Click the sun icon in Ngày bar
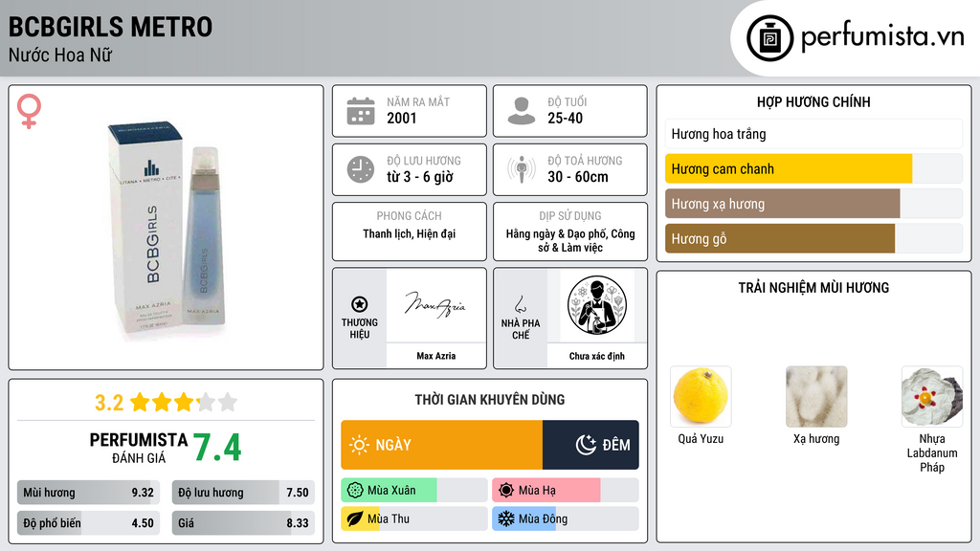 tap(360, 445)
